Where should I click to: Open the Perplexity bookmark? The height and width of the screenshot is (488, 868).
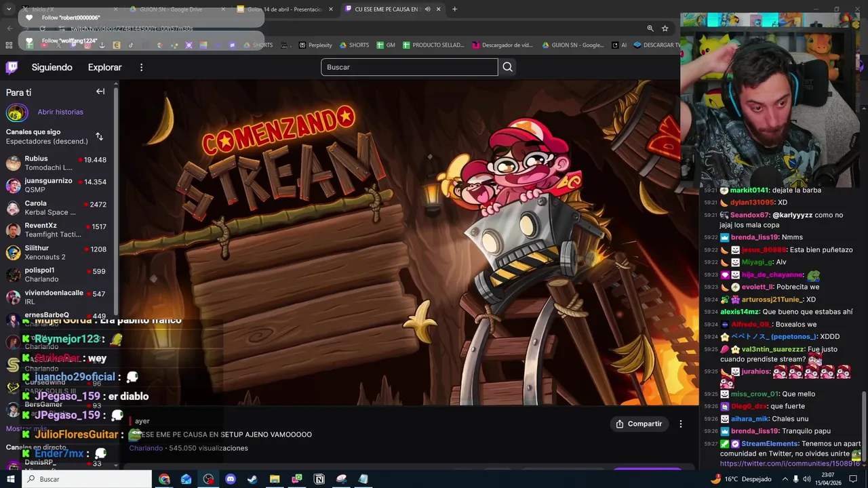(315, 45)
